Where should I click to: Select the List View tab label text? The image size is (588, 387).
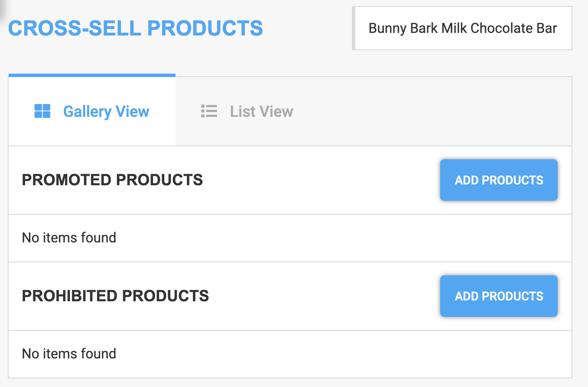coord(261,111)
